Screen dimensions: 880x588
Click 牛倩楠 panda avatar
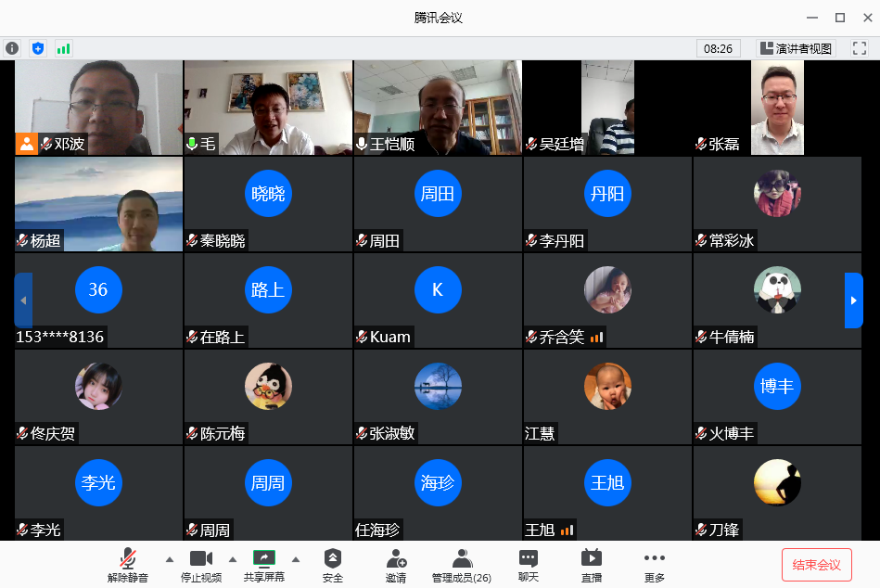pos(777,289)
